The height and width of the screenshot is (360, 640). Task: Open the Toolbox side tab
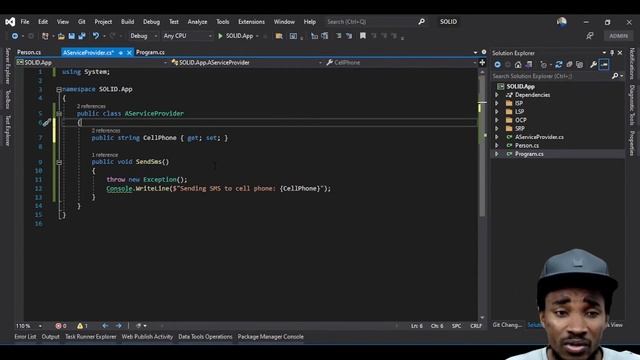(x=7, y=99)
